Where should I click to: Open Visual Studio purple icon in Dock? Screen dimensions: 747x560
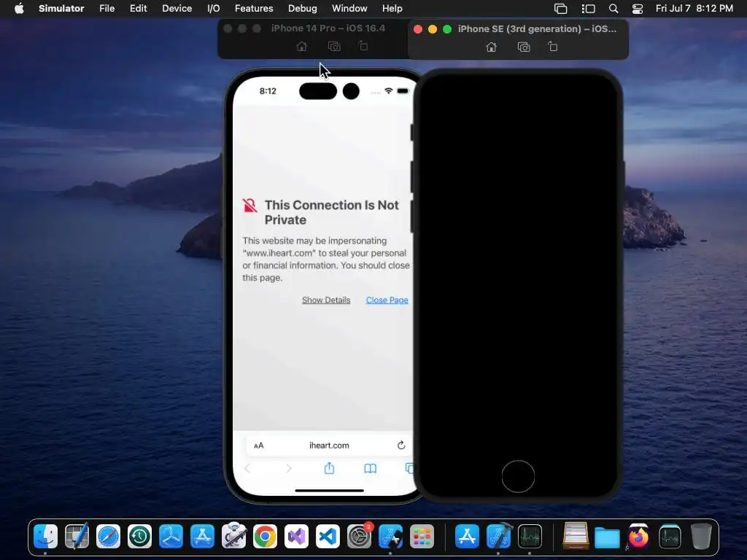[296, 537]
